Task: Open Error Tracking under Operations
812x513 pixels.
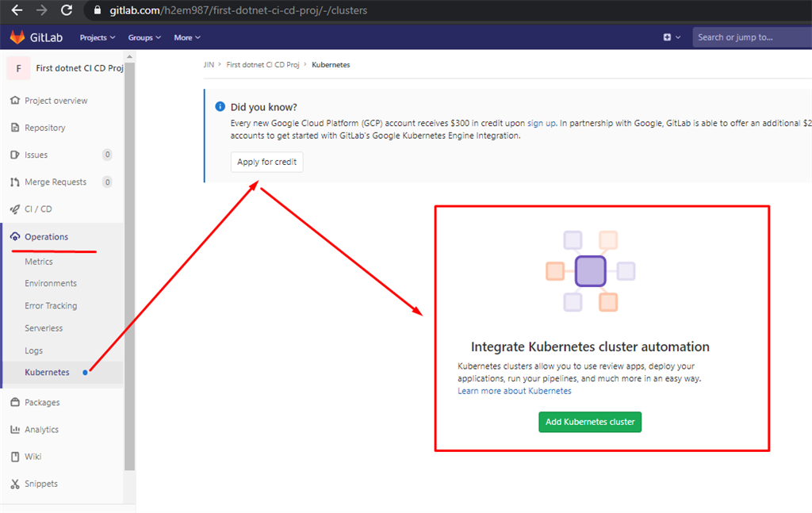Action: [51, 305]
